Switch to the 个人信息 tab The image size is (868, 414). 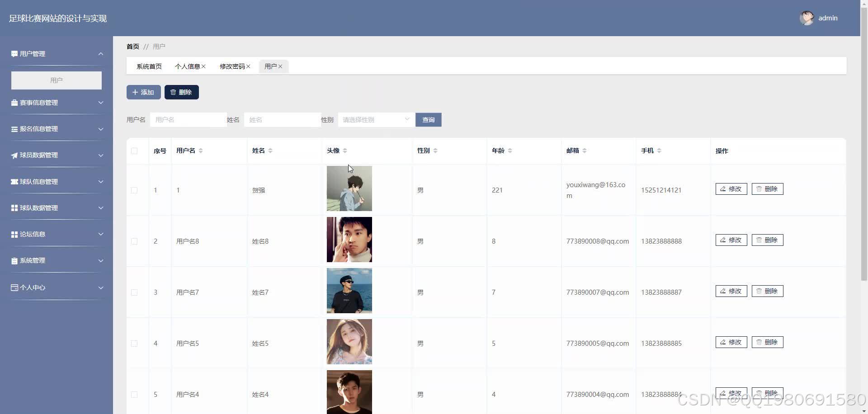[188, 66]
